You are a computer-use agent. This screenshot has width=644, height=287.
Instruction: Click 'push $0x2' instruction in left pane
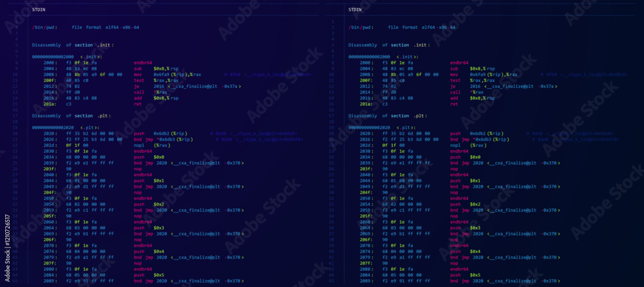coord(149,204)
